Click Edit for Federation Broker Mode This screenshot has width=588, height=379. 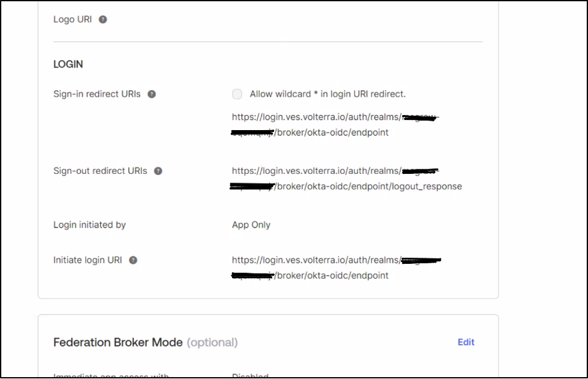(465, 342)
